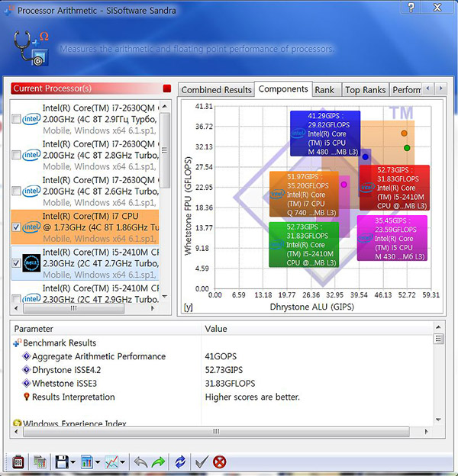Click the bar chart type icon
458x476 pixels.
[87, 462]
